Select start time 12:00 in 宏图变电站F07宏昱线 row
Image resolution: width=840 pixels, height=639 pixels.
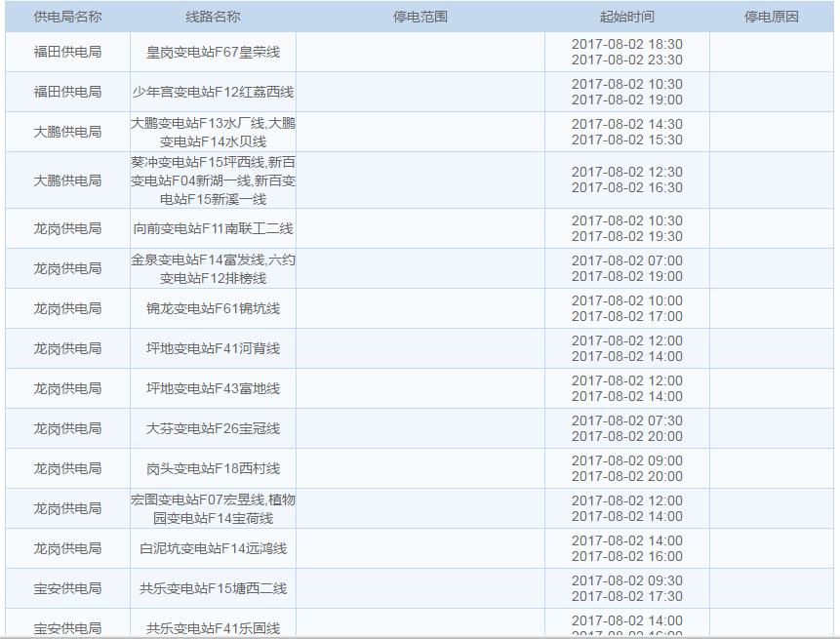pos(627,500)
